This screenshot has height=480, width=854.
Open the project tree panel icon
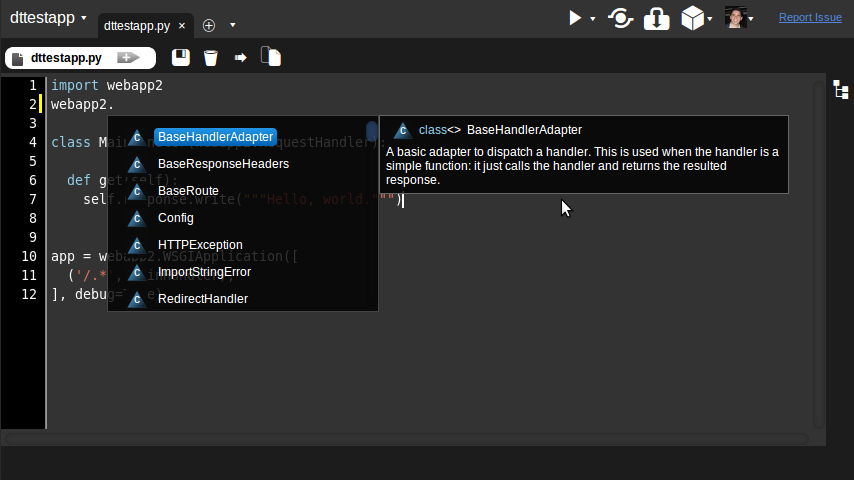pyautogui.click(x=840, y=89)
